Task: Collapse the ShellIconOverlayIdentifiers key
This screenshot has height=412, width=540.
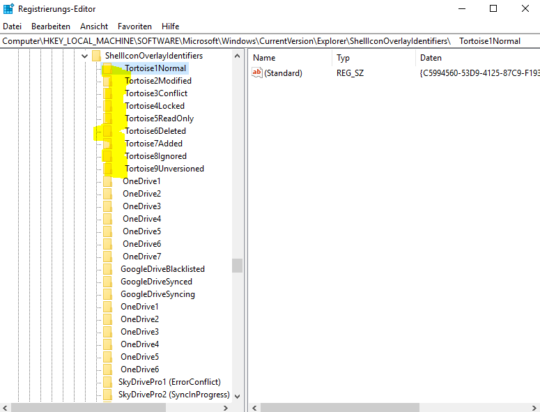Action: tap(84, 56)
